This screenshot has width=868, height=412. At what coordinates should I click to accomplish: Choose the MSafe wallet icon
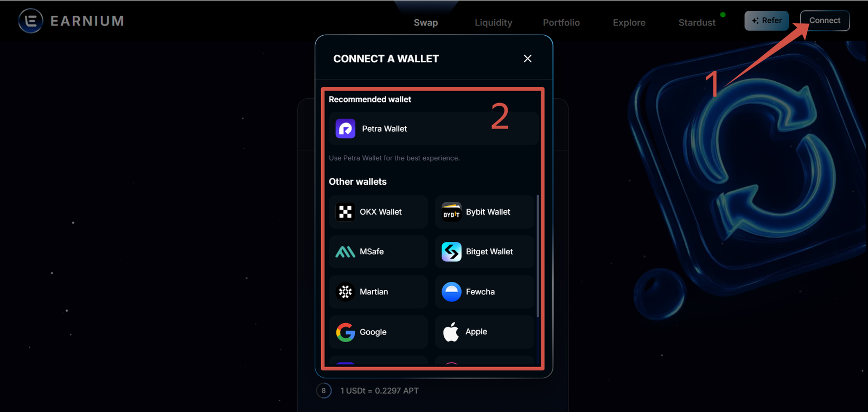coord(345,252)
